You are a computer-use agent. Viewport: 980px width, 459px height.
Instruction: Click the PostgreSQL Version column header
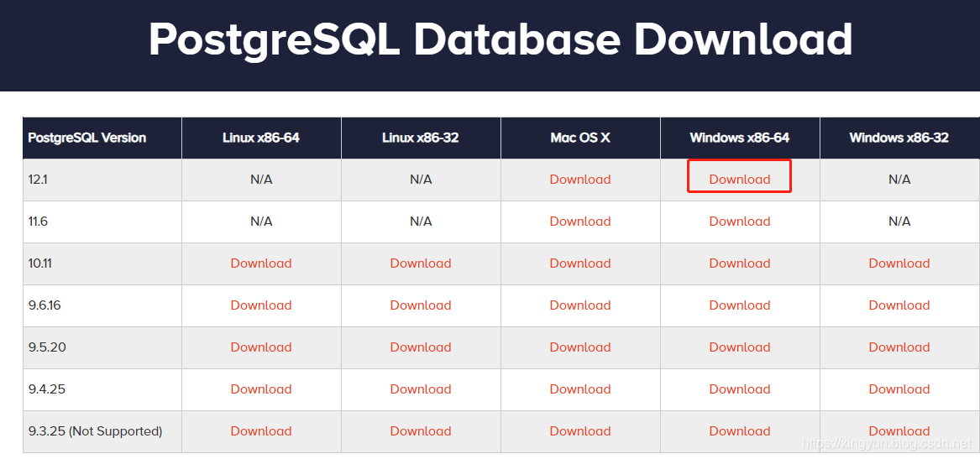click(x=87, y=138)
